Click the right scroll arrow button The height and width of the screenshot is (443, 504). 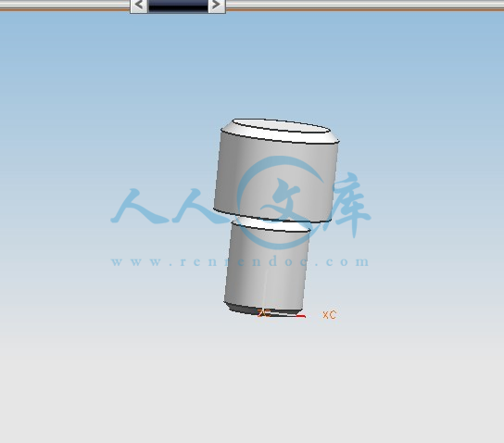point(217,6)
